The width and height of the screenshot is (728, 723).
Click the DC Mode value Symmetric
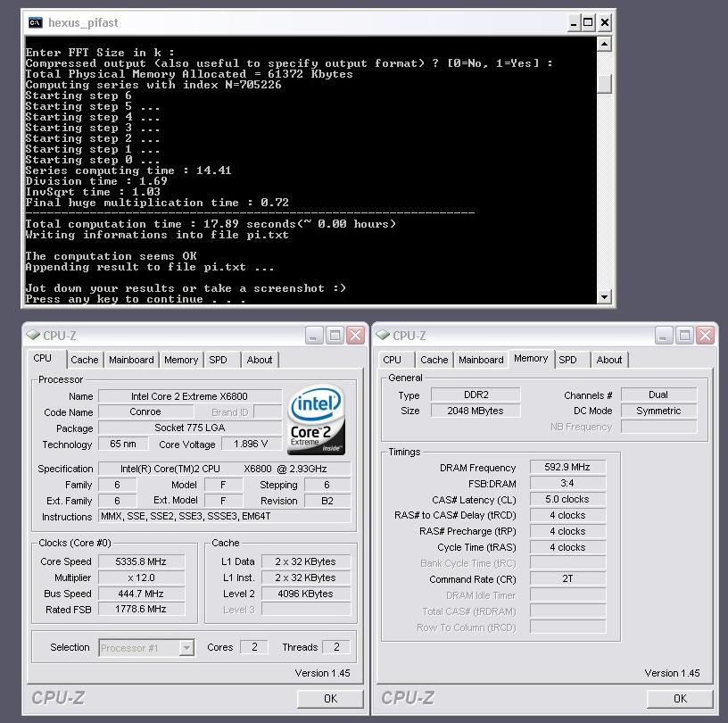click(x=658, y=411)
